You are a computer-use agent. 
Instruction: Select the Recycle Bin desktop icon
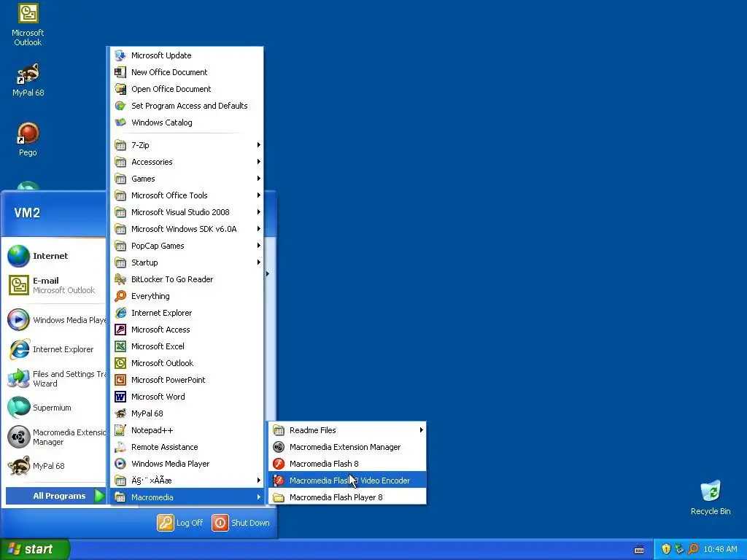click(x=711, y=497)
